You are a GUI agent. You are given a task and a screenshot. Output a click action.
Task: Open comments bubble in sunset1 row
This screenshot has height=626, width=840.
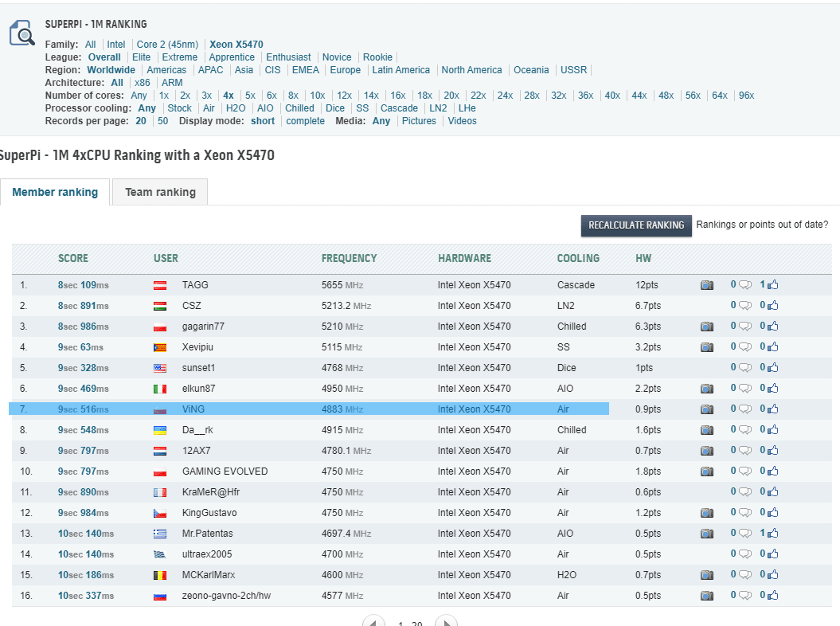[745, 368]
